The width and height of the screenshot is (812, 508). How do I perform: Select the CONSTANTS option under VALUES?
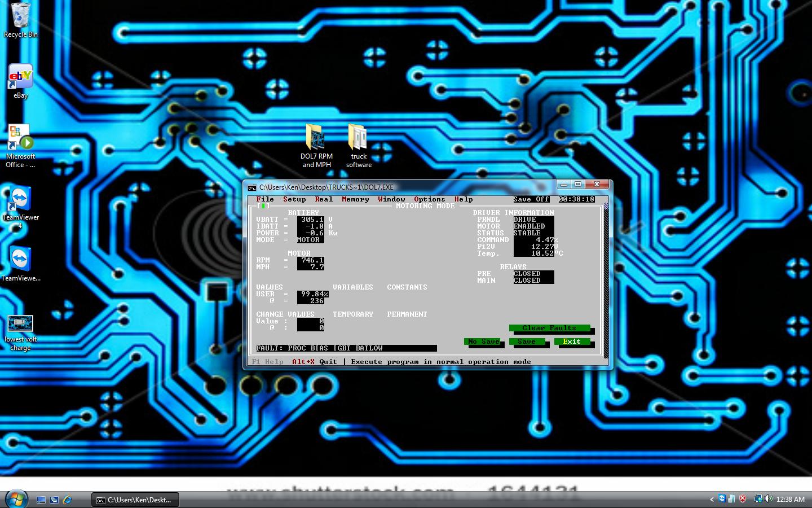[407, 287]
